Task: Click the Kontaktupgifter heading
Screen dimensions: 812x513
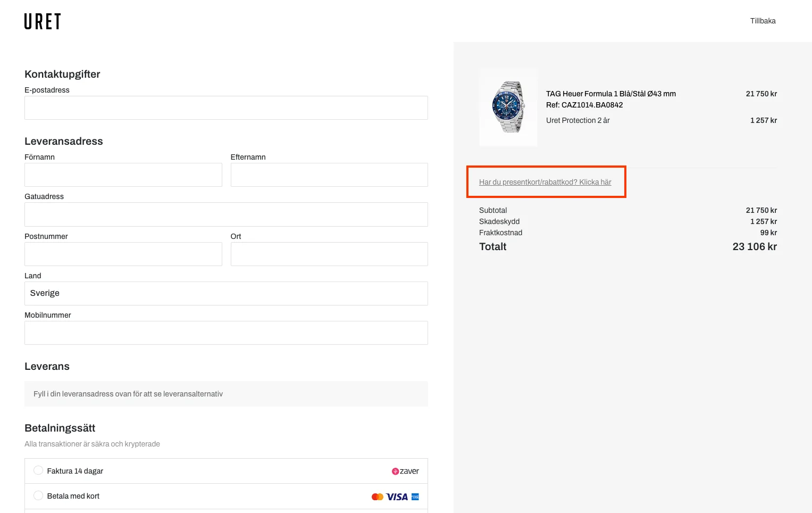Action: (x=62, y=74)
